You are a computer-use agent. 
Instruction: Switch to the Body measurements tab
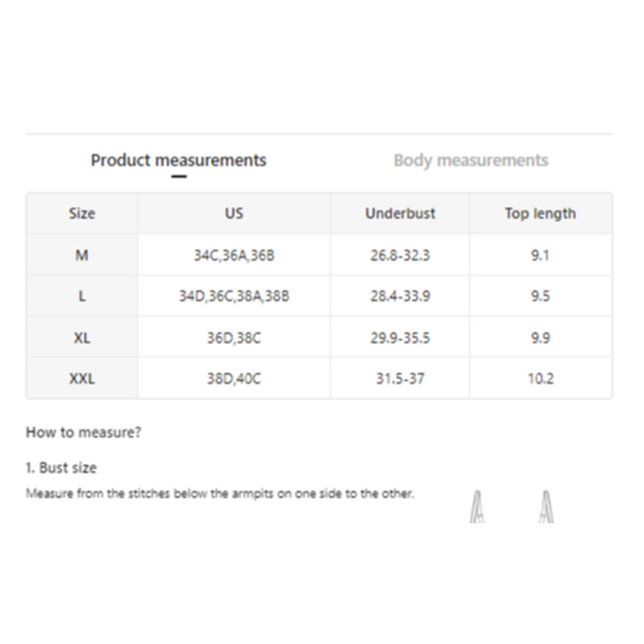[470, 160]
